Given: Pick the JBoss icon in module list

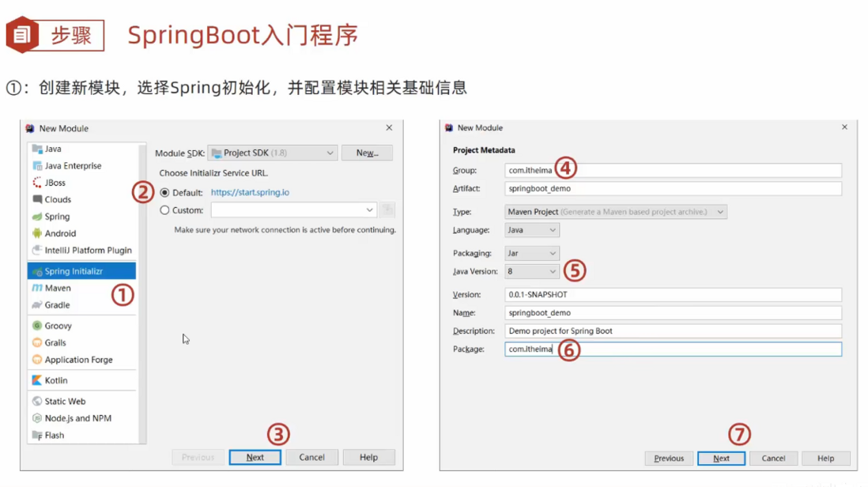Looking at the screenshot, I should tap(37, 183).
